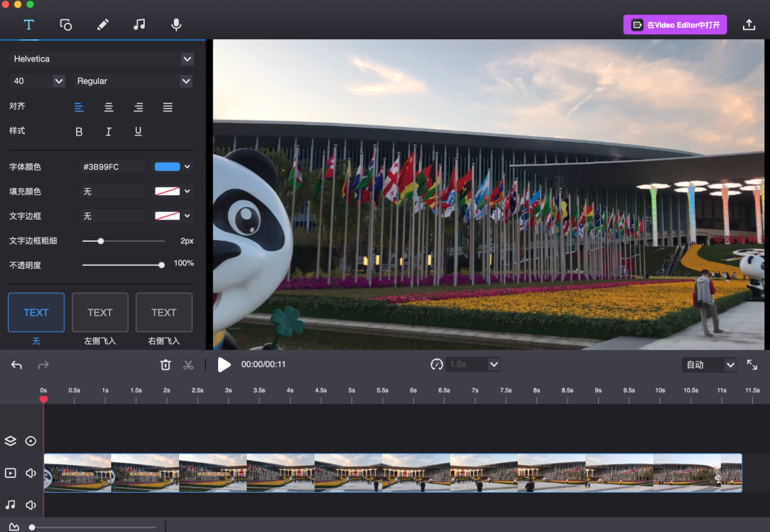770x532 pixels.
Task: Open the Microphone recording tab
Action: click(x=176, y=24)
